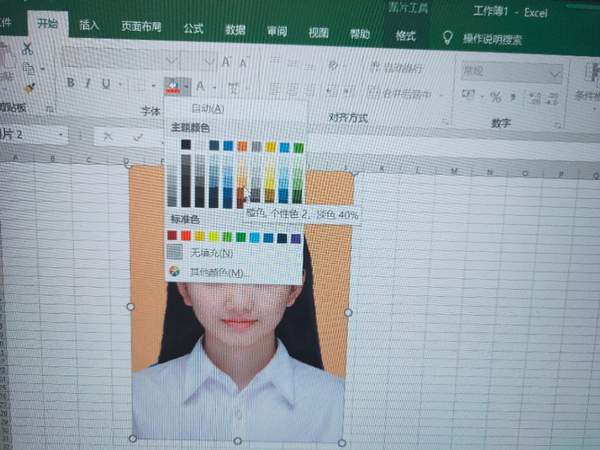Viewport: 600px width, 450px height.
Task: Pick standard yellow swatch
Action: tap(214, 236)
